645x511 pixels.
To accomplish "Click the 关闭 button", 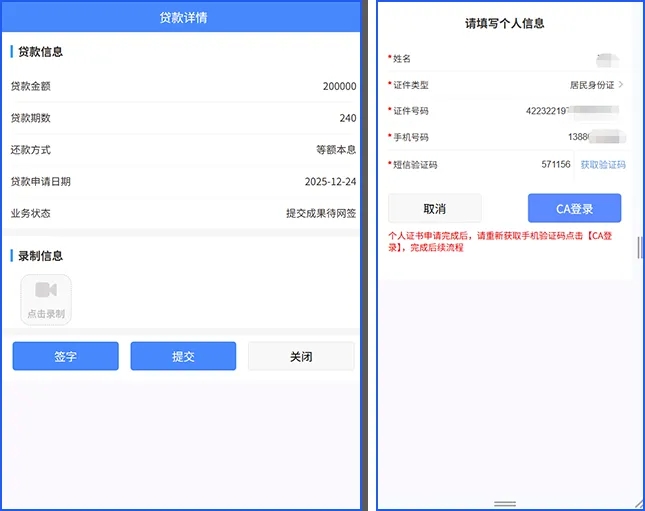I will (x=301, y=356).
